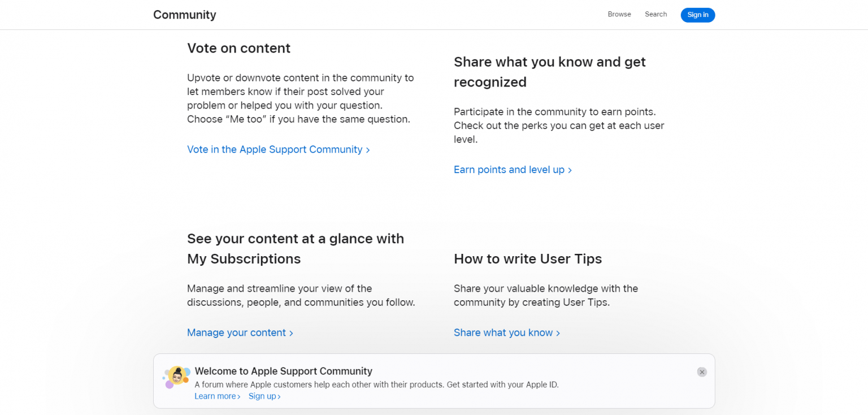Image resolution: width=868 pixels, height=415 pixels.
Task: Click the Sign up disclosure chevron
Action: click(x=278, y=396)
